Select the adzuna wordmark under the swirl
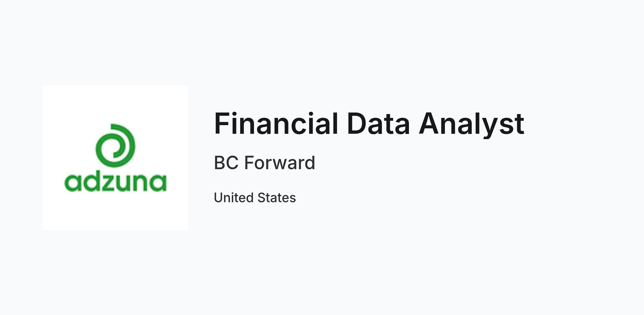The image size is (644, 315). (x=115, y=182)
